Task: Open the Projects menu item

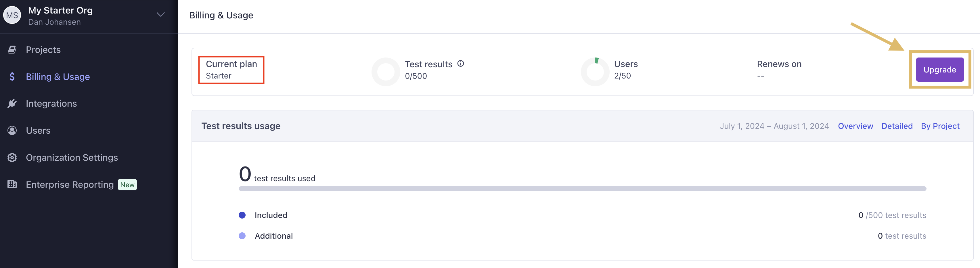Action: tap(43, 49)
